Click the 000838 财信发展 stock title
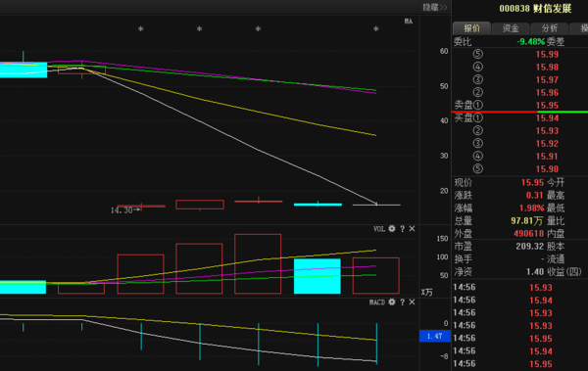 tap(535, 8)
